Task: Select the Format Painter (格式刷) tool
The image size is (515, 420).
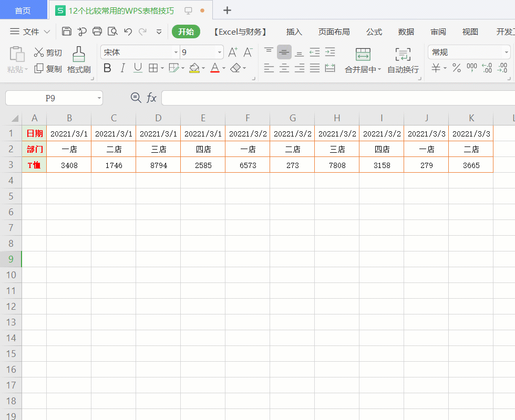Action: 79,60
